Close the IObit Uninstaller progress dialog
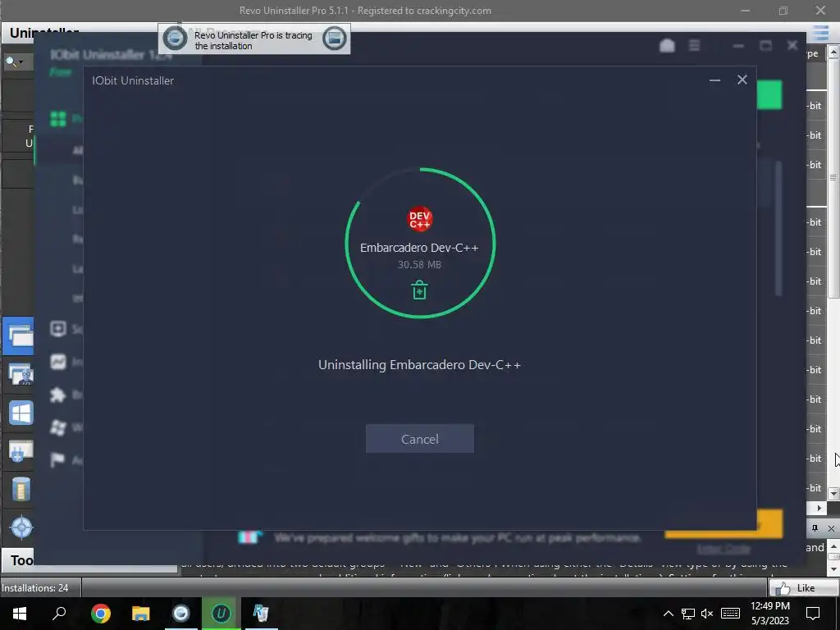The width and height of the screenshot is (840, 630). (x=742, y=80)
